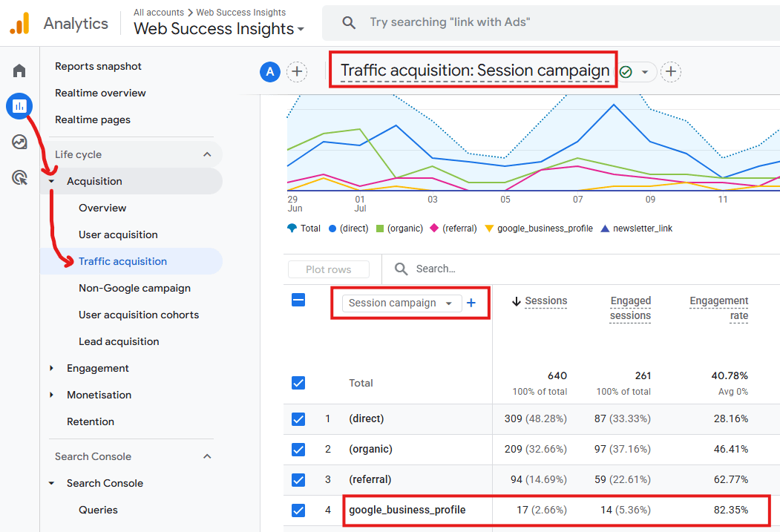Select Traffic acquisition report
The image size is (780, 532).
point(122,261)
